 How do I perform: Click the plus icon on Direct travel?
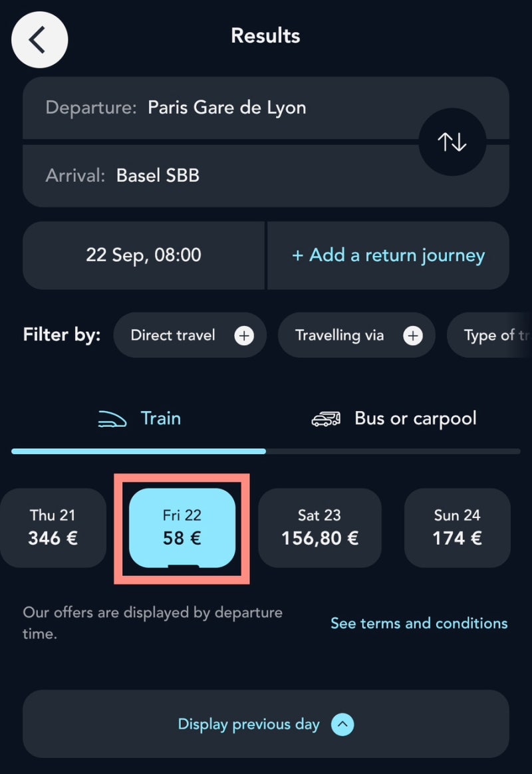(x=244, y=336)
